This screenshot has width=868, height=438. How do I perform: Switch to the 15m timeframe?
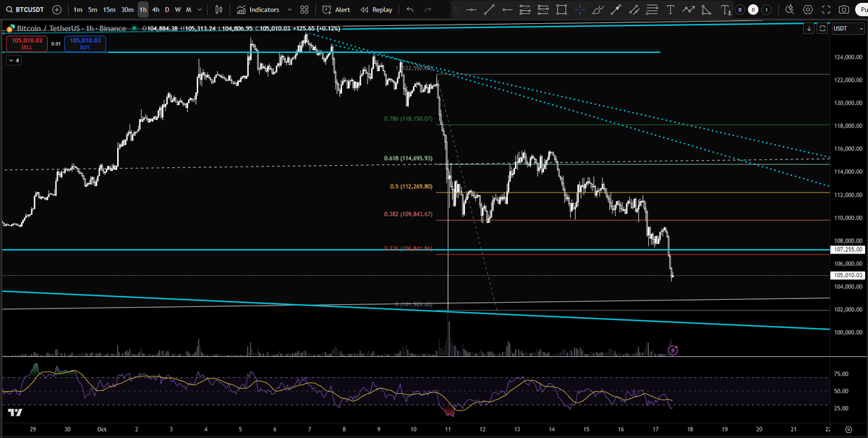click(109, 9)
